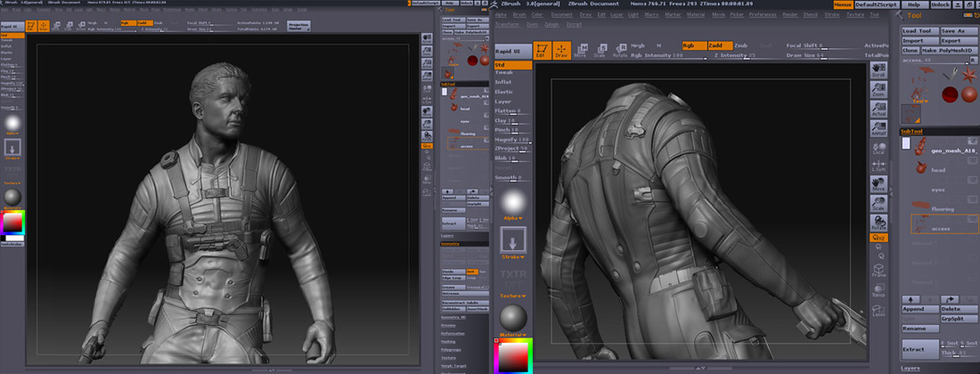
Task: Toggle the Rgb button in right window
Action: coord(694,45)
